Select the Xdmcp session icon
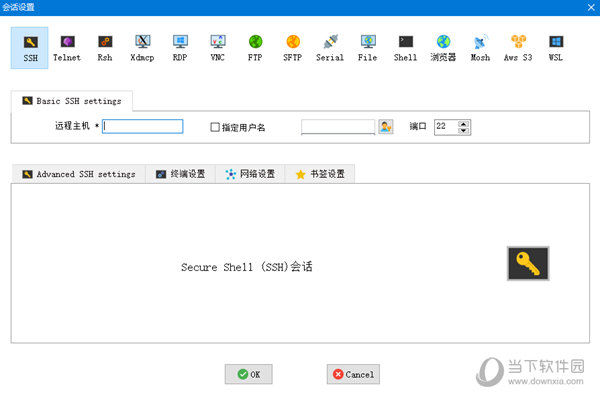600x401 pixels. [142, 48]
